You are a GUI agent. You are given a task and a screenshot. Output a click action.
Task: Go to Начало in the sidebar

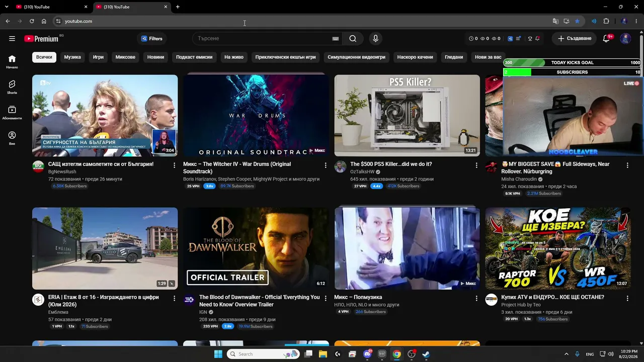click(x=12, y=61)
